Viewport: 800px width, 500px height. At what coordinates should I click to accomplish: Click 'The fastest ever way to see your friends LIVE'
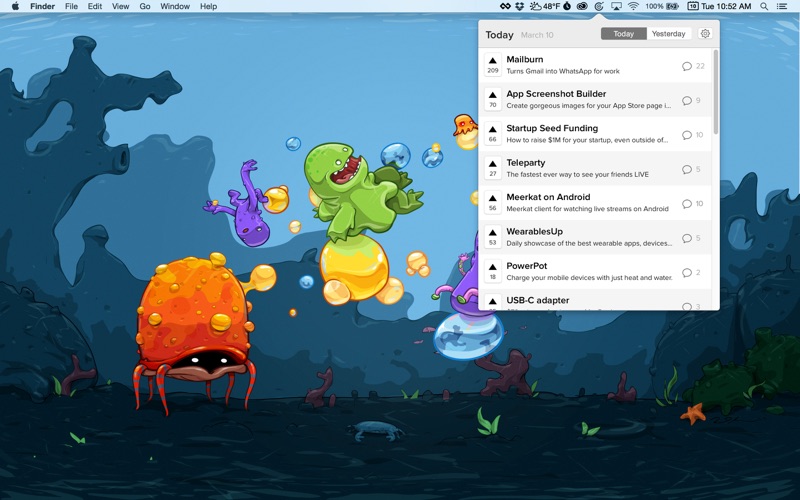[578, 174]
